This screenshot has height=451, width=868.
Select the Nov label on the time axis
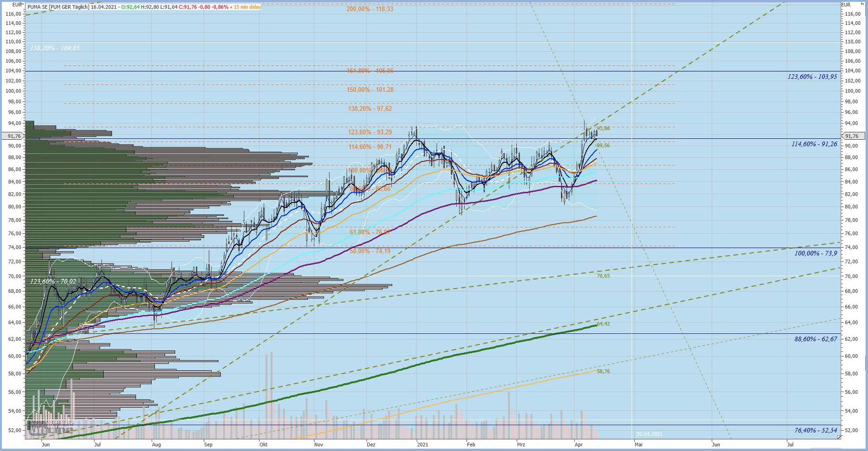[318, 445]
